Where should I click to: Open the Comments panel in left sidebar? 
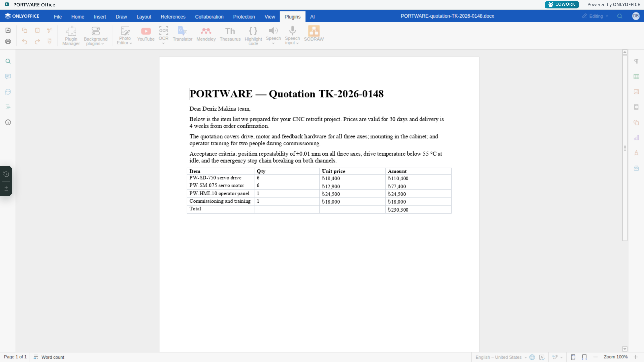8,76
